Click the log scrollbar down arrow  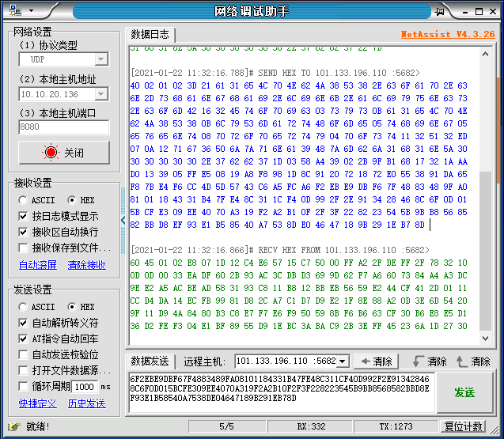pyautogui.click(x=485, y=338)
